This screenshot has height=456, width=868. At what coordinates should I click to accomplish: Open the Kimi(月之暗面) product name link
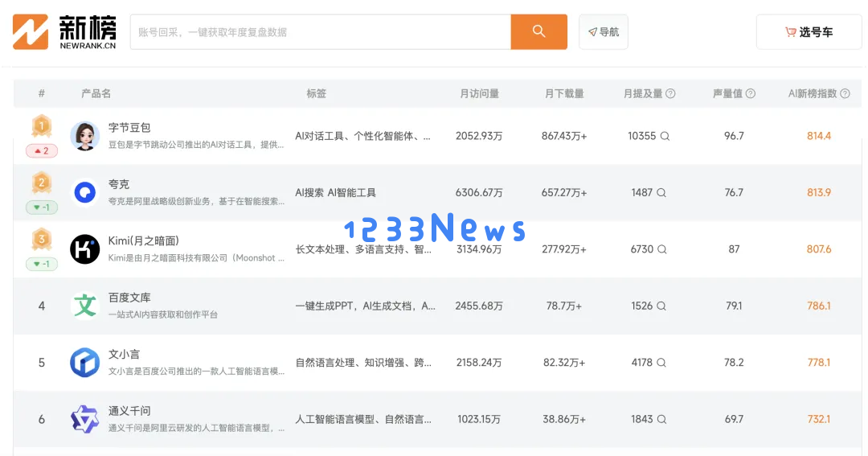click(x=143, y=241)
